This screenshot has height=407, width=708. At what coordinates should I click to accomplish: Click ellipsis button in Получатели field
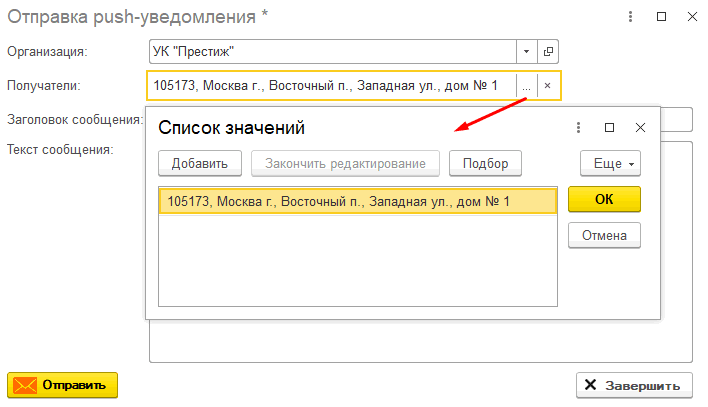coord(527,86)
